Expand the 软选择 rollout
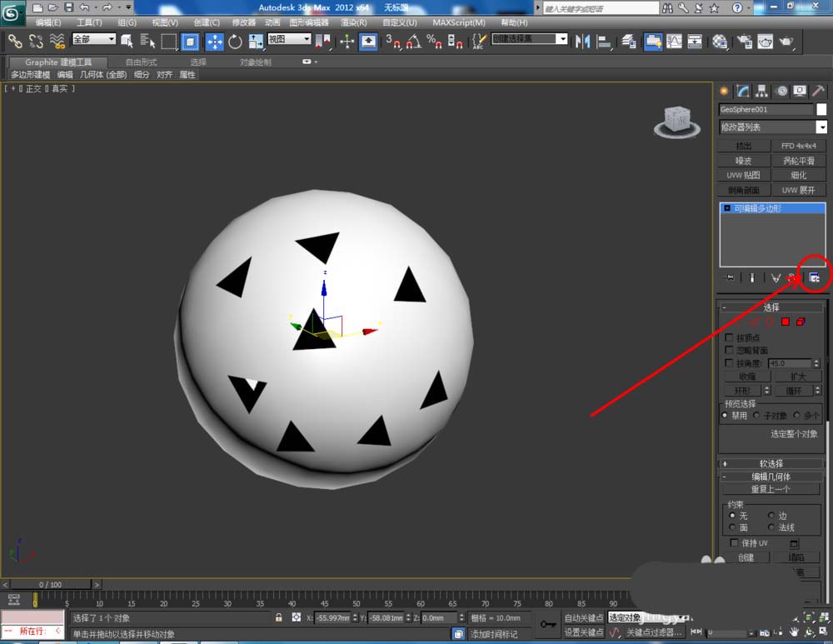833x644 pixels. point(771,463)
